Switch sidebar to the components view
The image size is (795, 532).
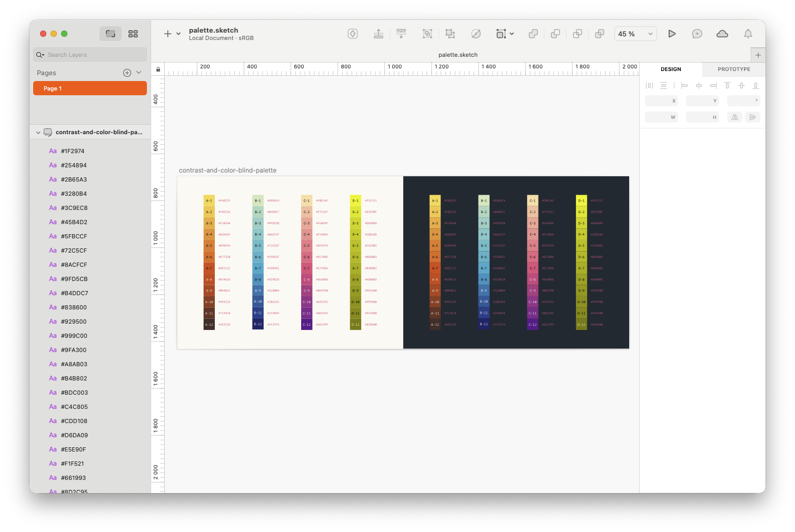click(133, 34)
